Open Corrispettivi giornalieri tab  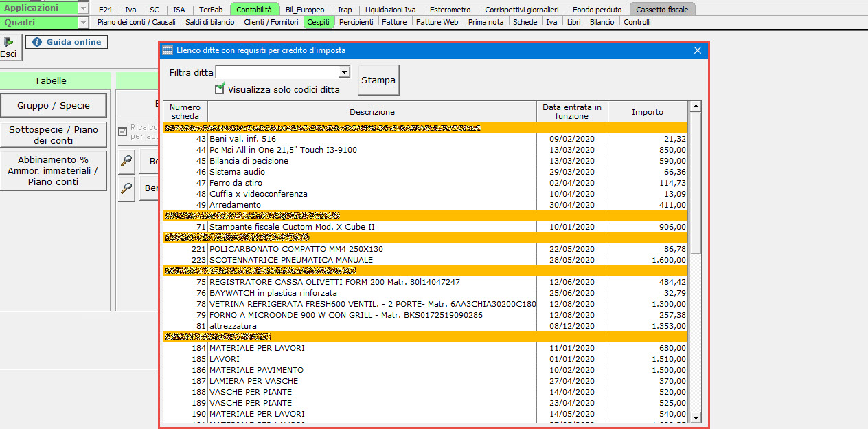click(x=521, y=10)
